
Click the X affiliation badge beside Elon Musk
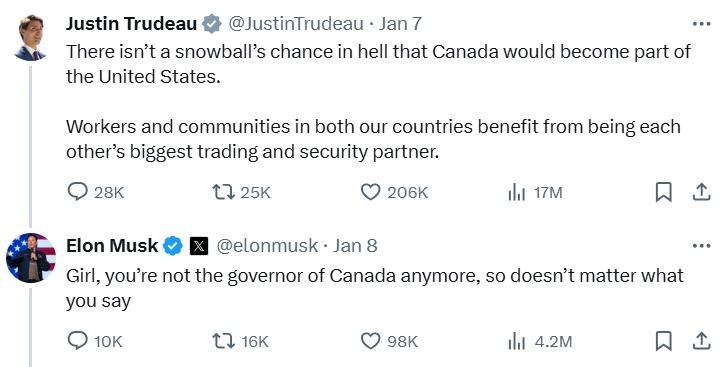(x=198, y=246)
